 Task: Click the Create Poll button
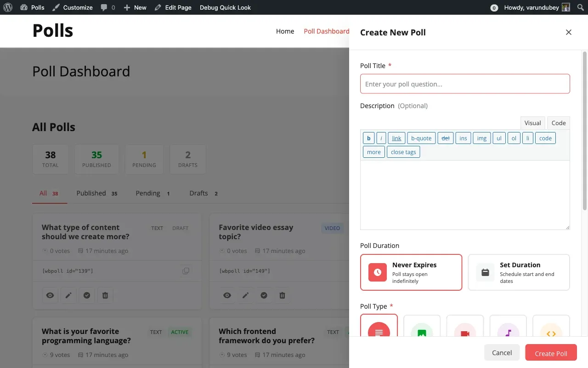[551, 353]
